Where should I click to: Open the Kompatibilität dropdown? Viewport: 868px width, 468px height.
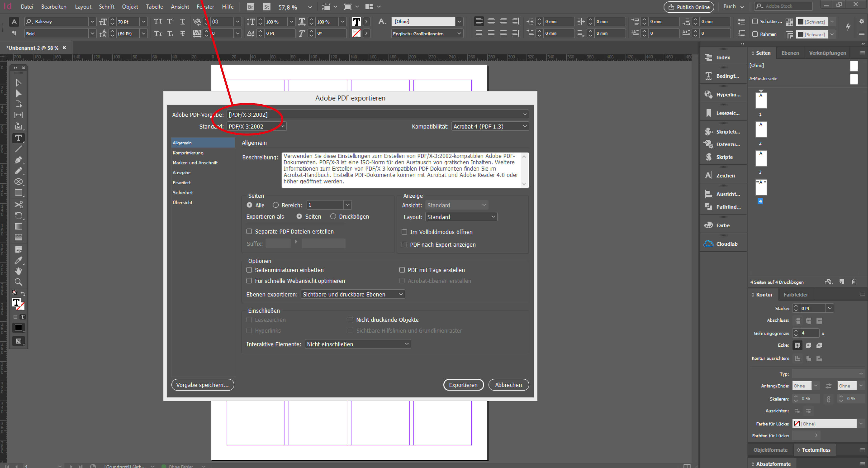click(490, 127)
